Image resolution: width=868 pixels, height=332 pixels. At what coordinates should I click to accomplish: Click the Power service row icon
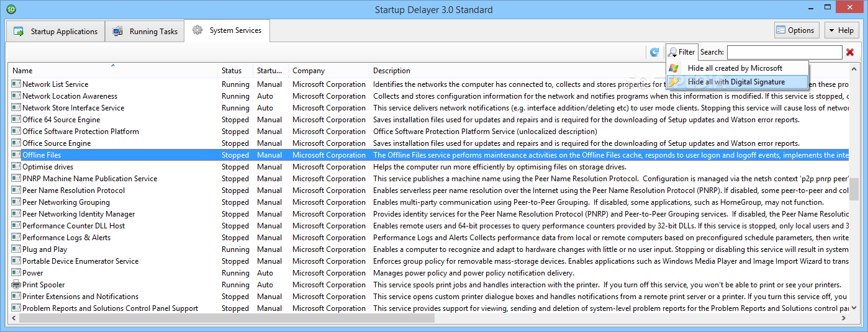16,272
